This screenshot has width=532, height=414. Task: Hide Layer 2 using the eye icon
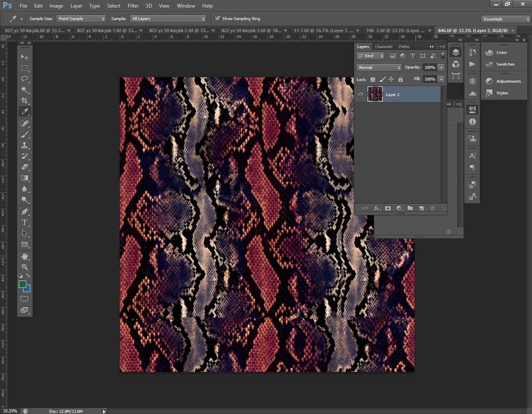(x=361, y=94)
